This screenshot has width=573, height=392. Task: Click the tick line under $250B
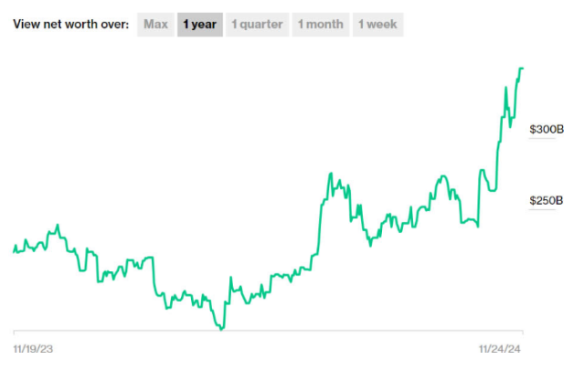click(x=543, y=210)
